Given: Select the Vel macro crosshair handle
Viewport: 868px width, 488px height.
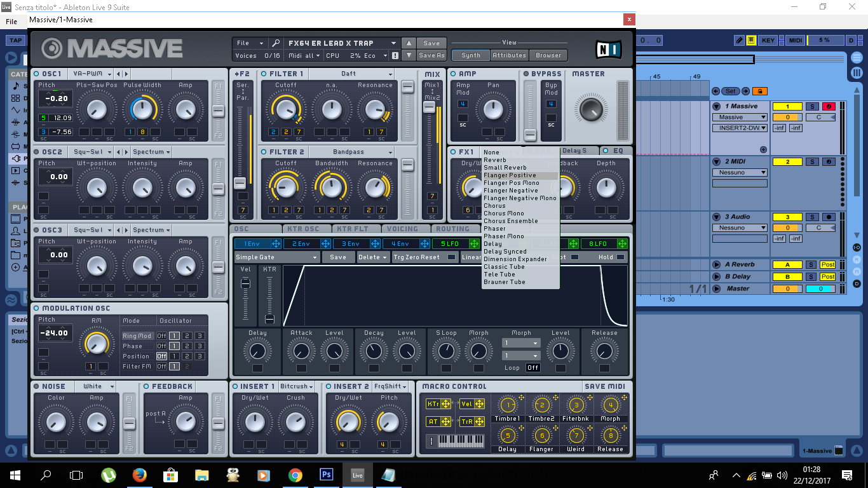Looking at the screenshot, I should tap(479, 403).
